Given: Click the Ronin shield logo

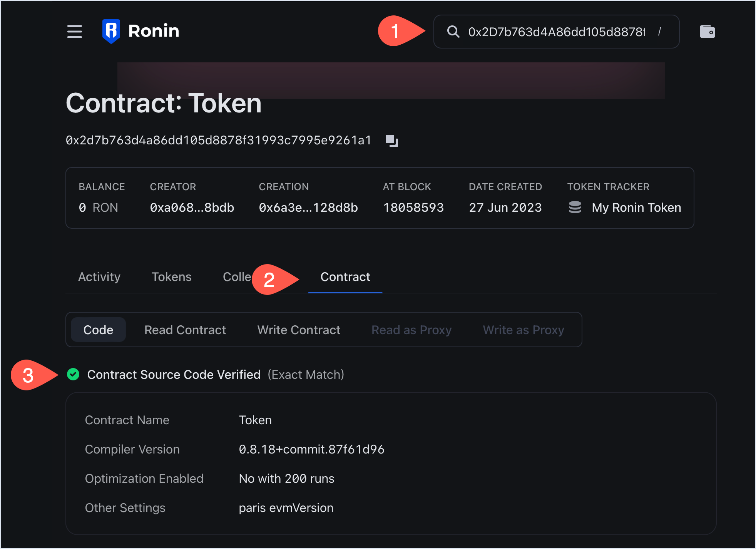Looking at the screenshot, I should coord(111,31).
